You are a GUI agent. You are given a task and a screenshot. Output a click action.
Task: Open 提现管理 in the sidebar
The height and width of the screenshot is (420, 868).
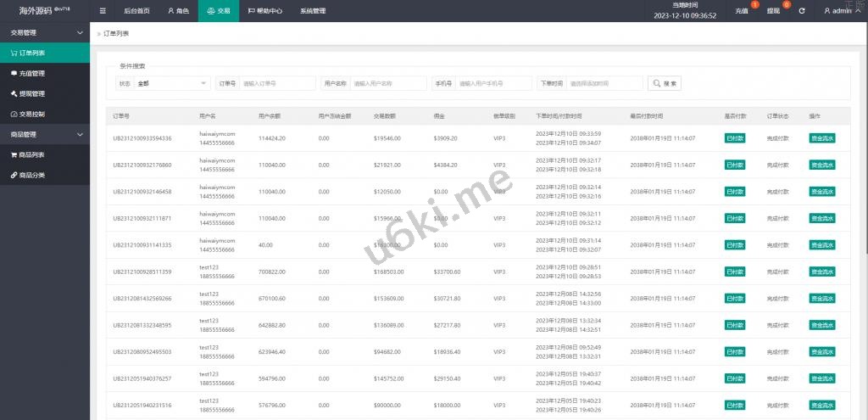click(32, 93)
